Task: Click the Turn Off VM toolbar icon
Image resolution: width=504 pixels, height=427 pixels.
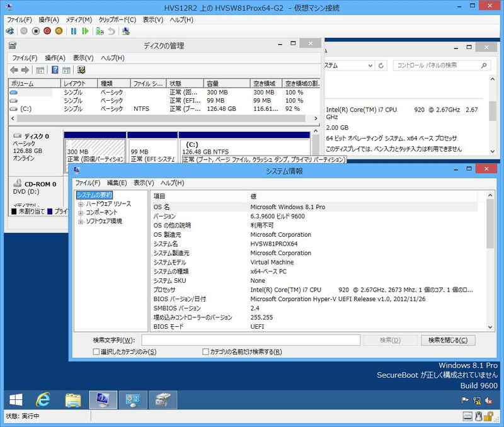Action: [36, 31]
